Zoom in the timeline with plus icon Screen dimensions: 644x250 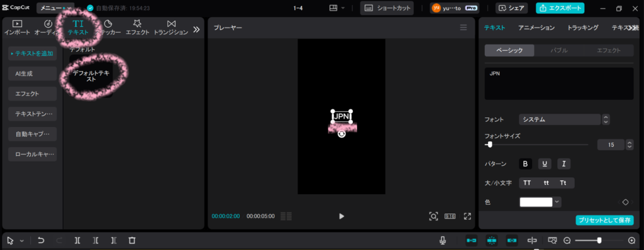pyautogui.click(x=631, y=241)
